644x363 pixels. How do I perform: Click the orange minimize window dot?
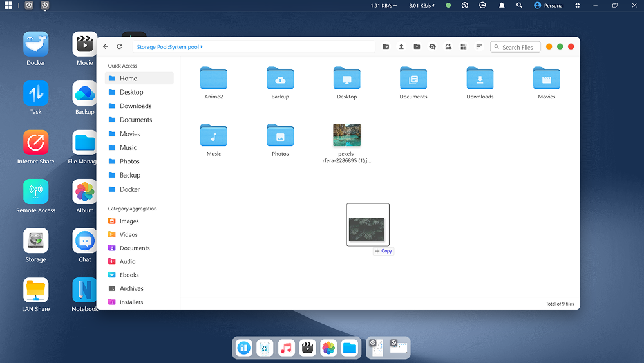pos(549,47)
